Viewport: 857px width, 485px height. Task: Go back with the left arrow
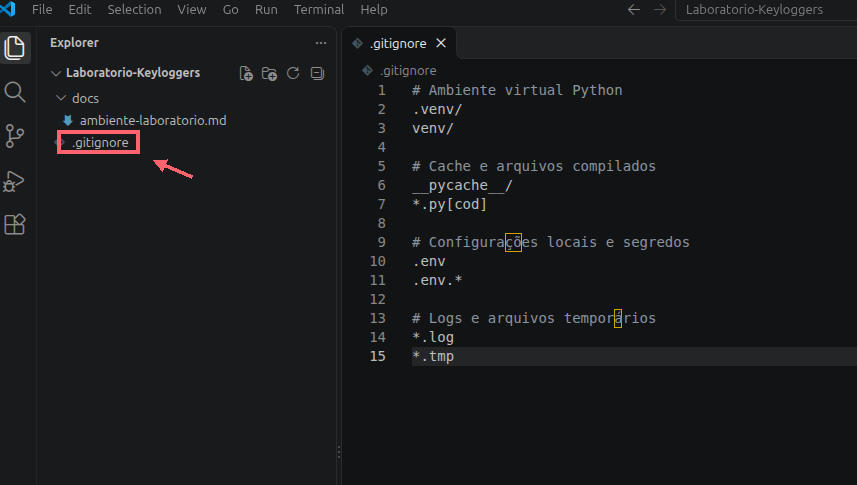pos(634,9)
